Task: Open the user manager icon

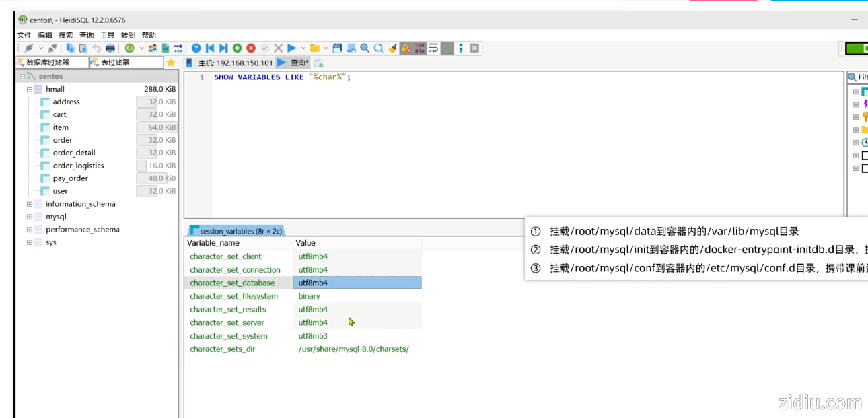Action: tap(153, 48)
